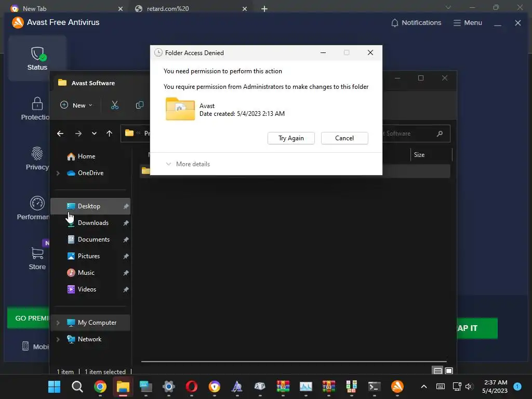Expand More details in the dialog

click(188, 164)
